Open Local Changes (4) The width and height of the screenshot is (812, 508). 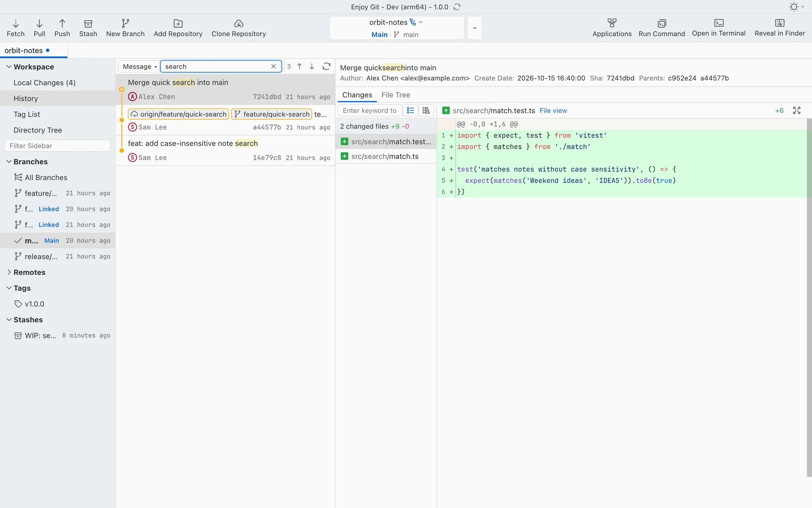(58, 82)
